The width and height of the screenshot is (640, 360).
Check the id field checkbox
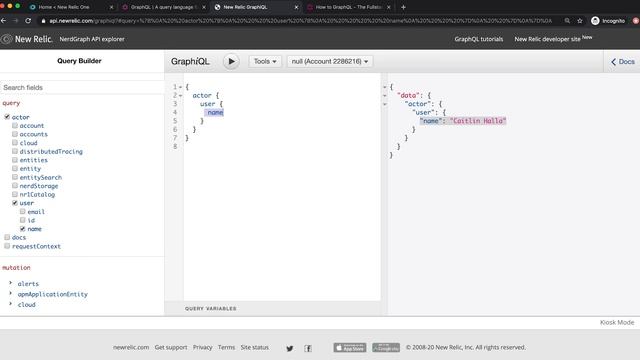[22, 220]
